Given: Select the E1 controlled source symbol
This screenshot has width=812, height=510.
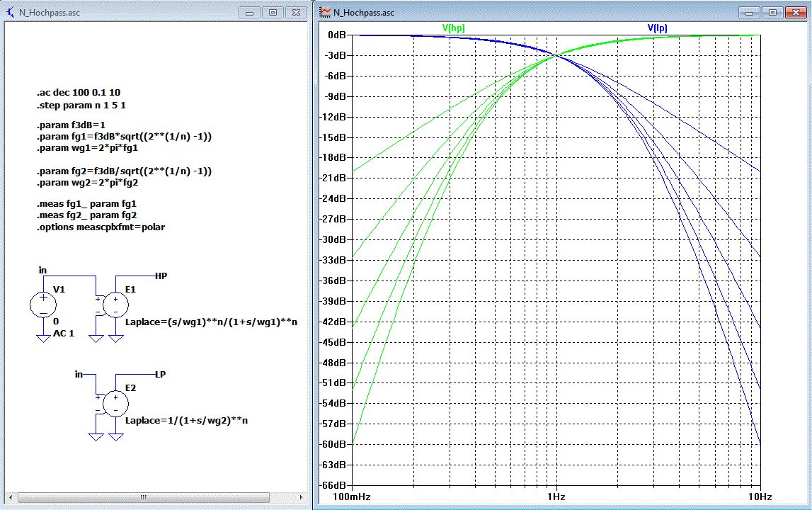Looking at the screenshot, I should click(x=115, y=305).
